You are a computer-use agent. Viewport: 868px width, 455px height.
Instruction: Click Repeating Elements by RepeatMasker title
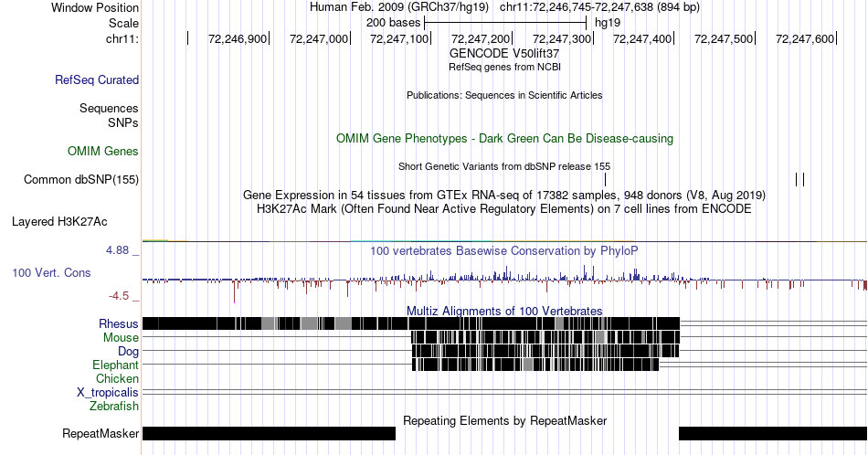pyautogui.click(x=504, y=420)
